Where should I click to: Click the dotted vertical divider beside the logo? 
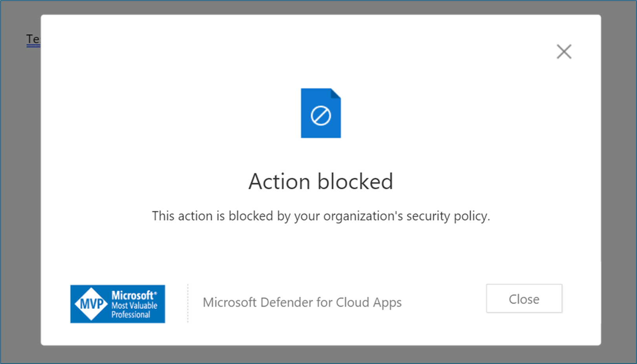click(x=188, y=303)
